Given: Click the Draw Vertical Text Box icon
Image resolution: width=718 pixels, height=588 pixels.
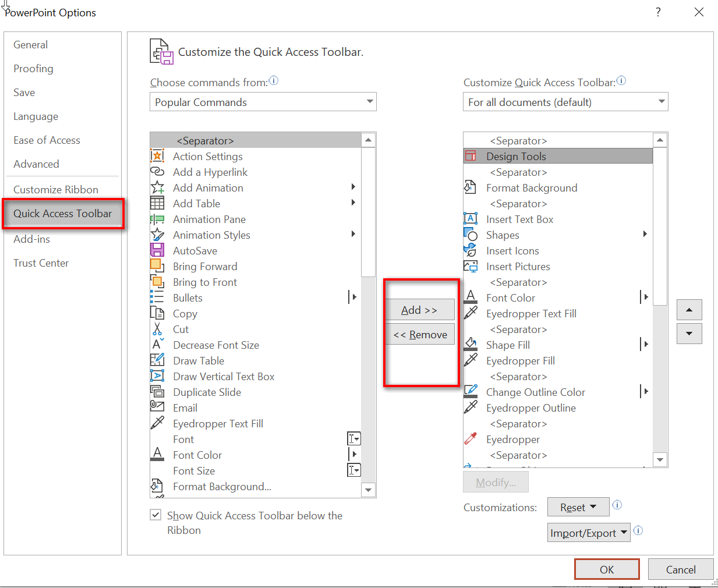Looking at the screenshot, I should [x=157, y=376].
